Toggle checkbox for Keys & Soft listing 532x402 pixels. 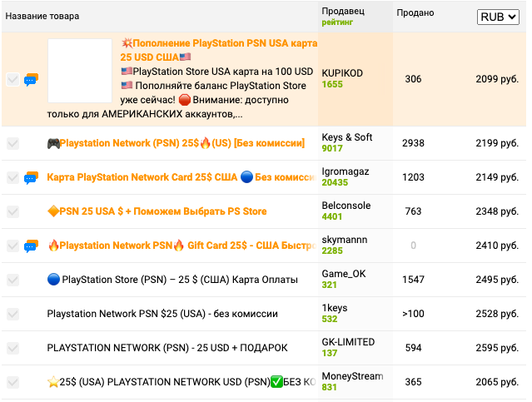(12, 143)
